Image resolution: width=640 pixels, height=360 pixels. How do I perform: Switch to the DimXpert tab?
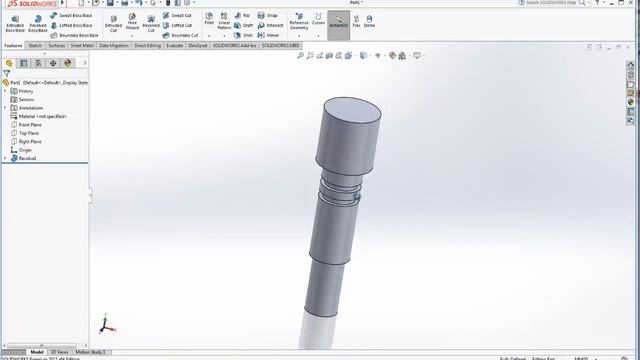click(x=198, y=46)
